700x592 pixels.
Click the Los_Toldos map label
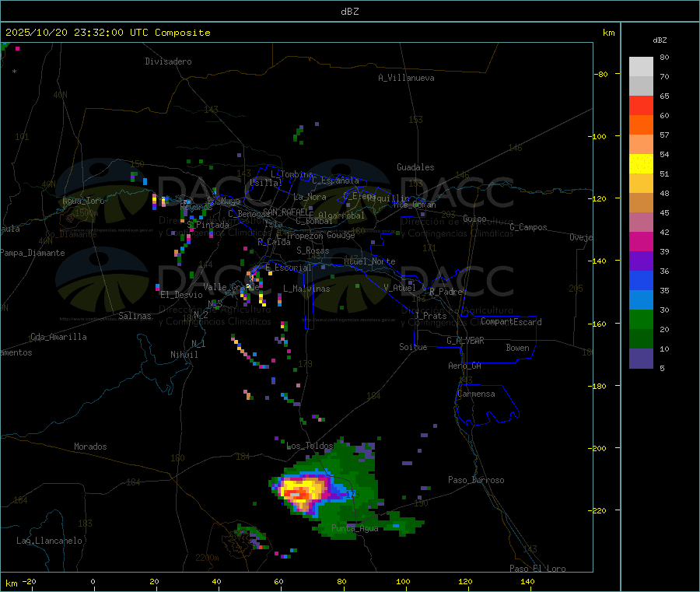(310, 446)
